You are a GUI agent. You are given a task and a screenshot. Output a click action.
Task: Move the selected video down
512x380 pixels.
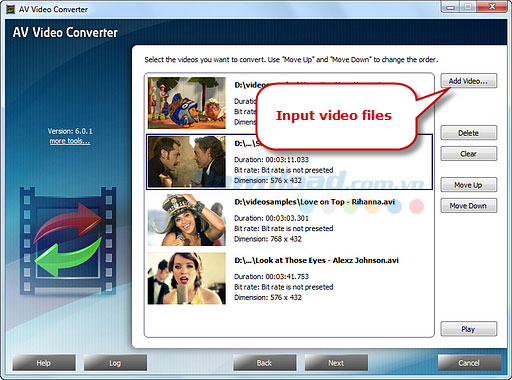469,205
